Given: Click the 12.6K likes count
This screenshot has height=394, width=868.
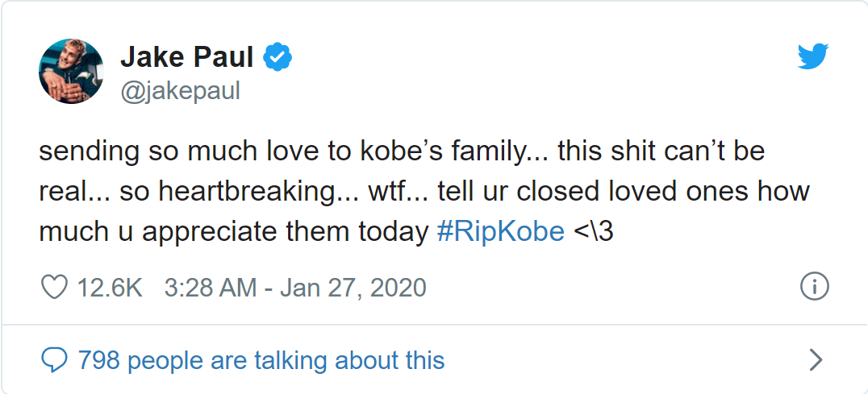Looking at the screenshot, I should click(x=110, y=288).
